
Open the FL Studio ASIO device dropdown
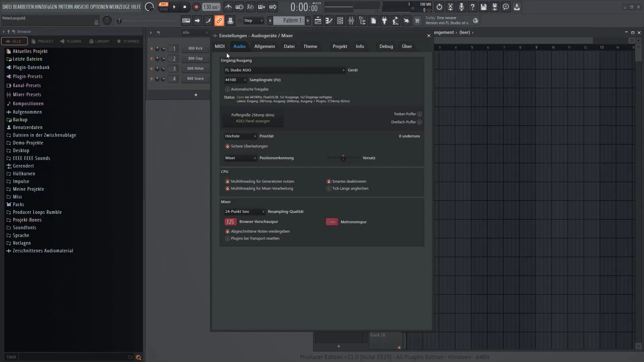pyautogui.click(x=284, y=70)
